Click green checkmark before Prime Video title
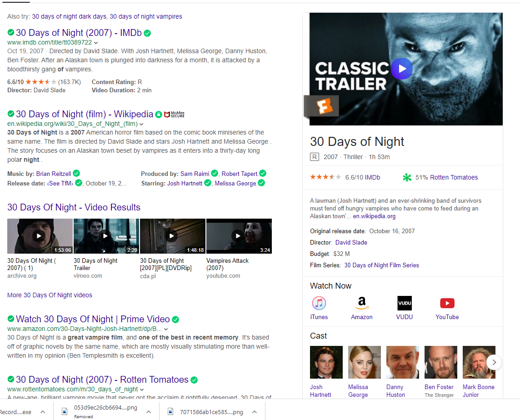The height and width of the screenshot is (420, 520). tap(11, 319)
